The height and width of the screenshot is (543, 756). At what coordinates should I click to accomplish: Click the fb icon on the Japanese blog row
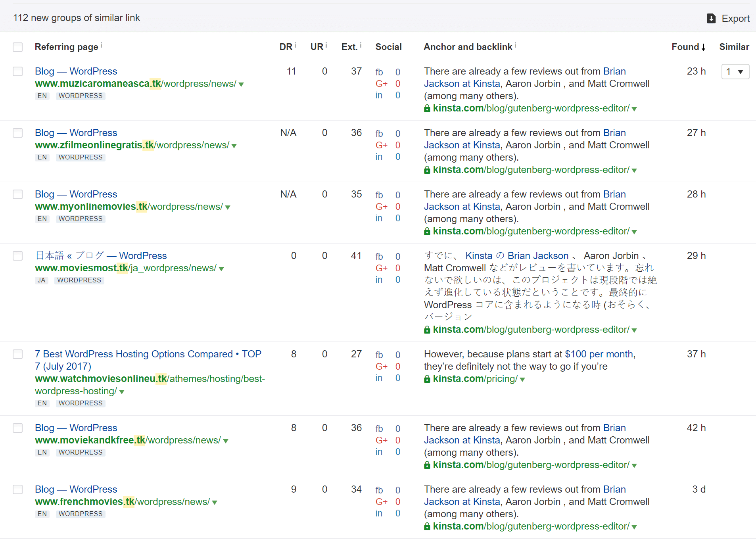point(379,257)
